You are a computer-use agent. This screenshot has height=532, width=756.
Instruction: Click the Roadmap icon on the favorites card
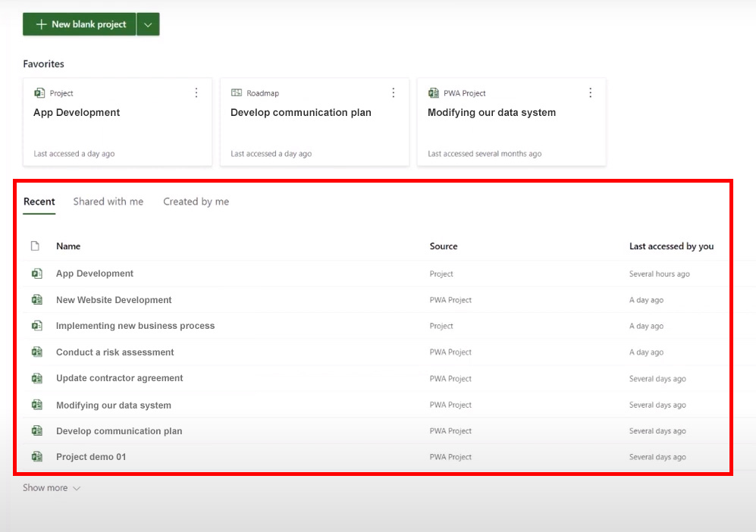point(237,93)
